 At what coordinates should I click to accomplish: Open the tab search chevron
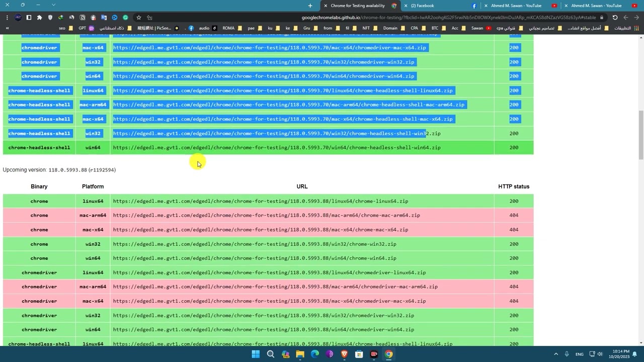[53, 5]
